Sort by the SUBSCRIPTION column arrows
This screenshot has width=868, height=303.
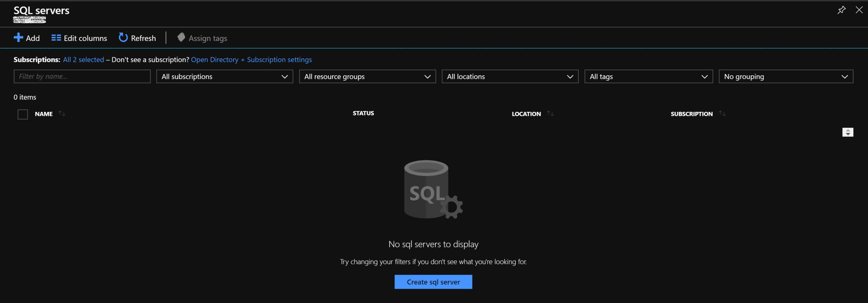722,114
